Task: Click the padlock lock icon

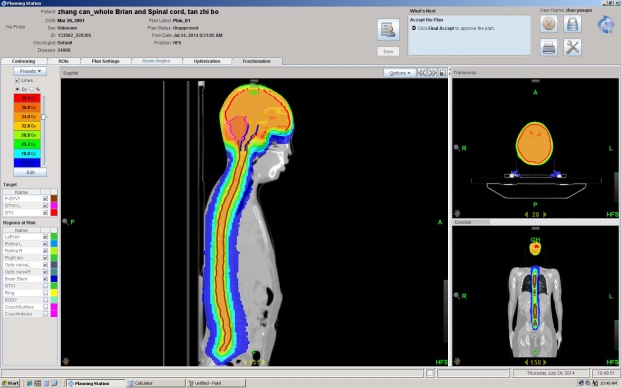Action: tap(572, 24)
